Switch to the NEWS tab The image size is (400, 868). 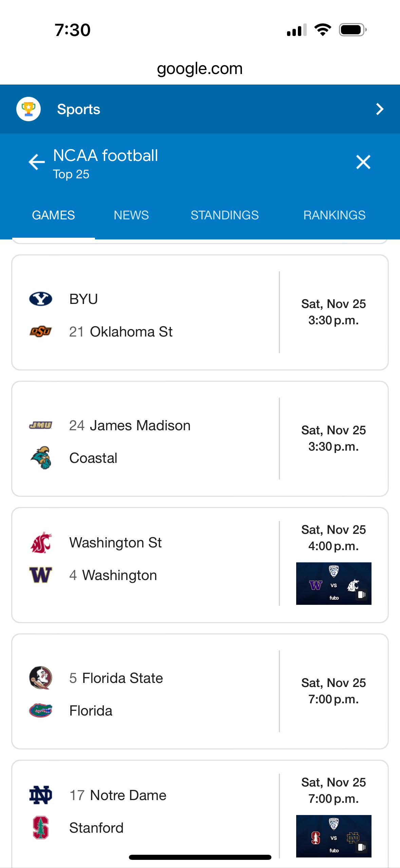pyautogui.click(x=131, y=215)
